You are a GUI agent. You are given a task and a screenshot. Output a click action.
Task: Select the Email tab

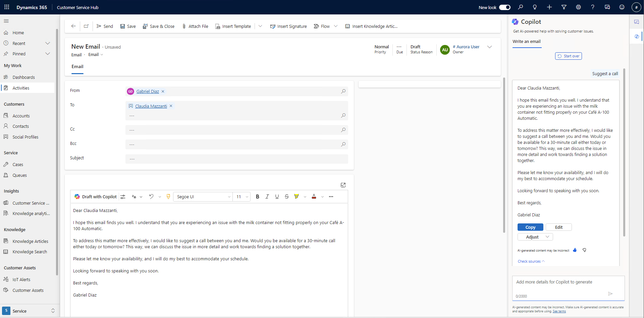point(77,66)
